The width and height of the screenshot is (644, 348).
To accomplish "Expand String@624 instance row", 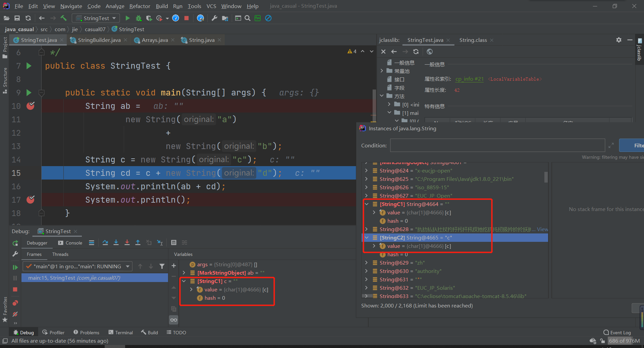I will point(366,170).
